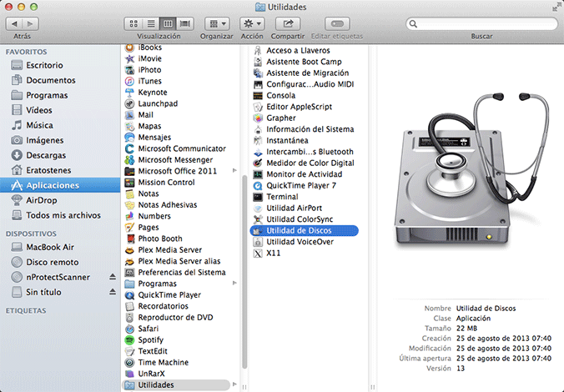Select Grapher utility
The image size is (564, 392).
[x=281, y=118]
